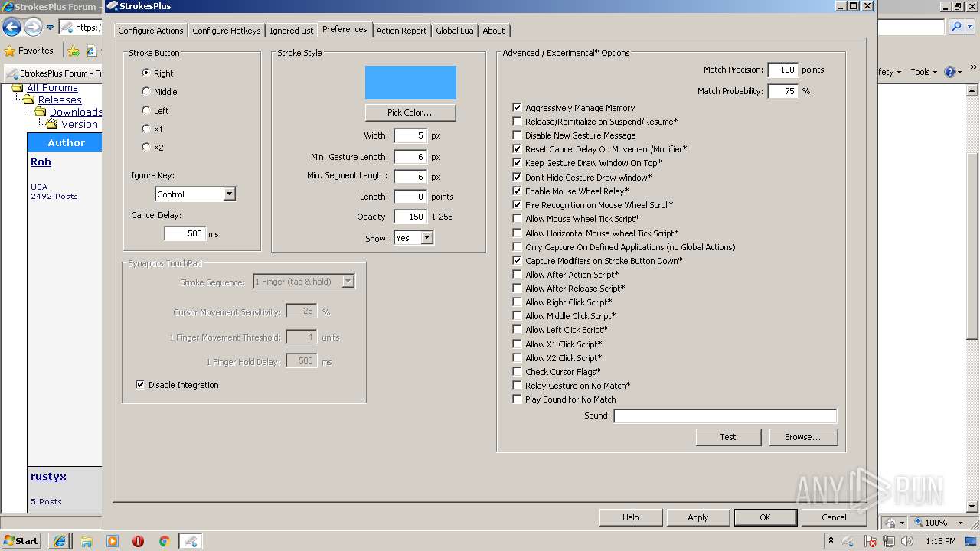
Task: Open the Windows Start button
Action: pos(21,540)
